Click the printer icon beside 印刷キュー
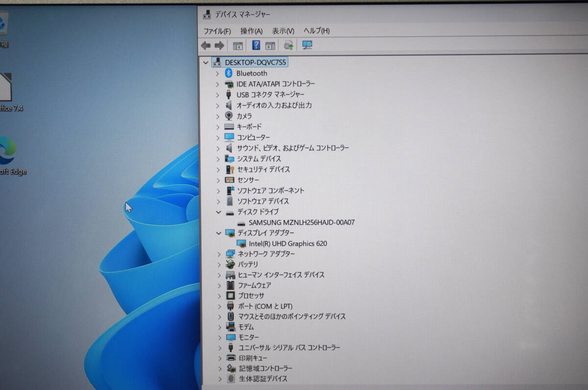 231,358
